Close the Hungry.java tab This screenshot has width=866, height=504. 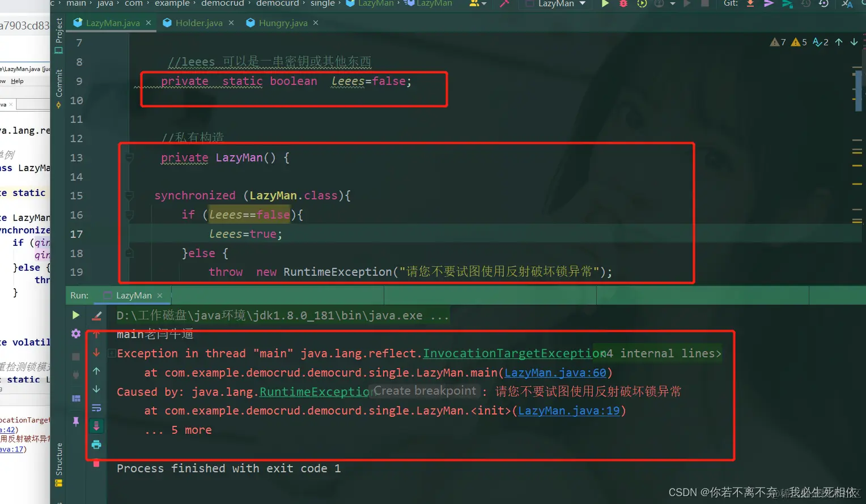pyautogui.click(x=316, y=23)
